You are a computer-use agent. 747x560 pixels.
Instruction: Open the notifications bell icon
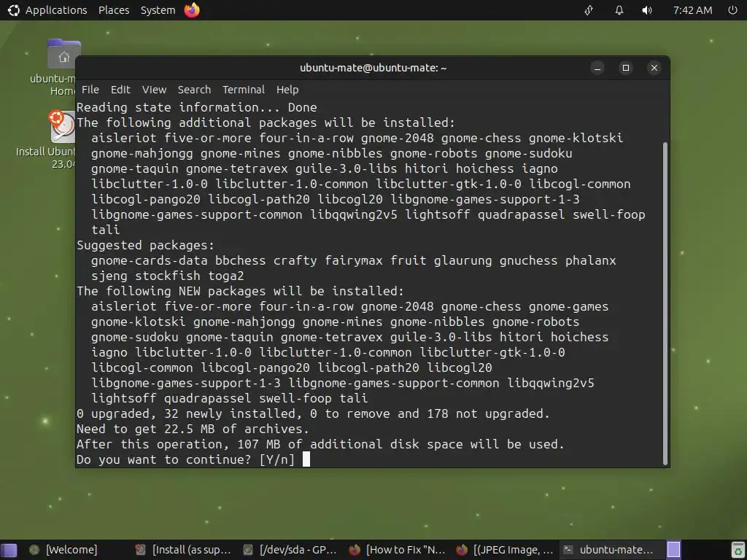(x=619, y=10)
